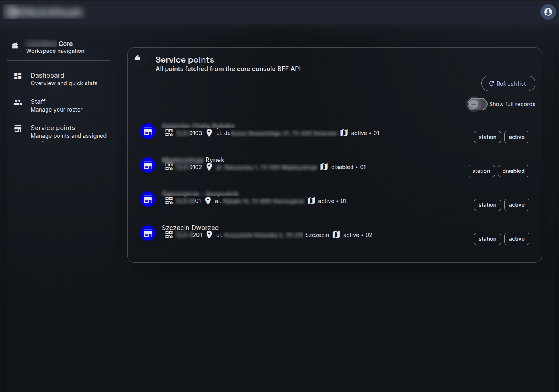Select the Szczecin Dworzec list entry title
Screen dimensions: 559x392
(x=190, y=228)
